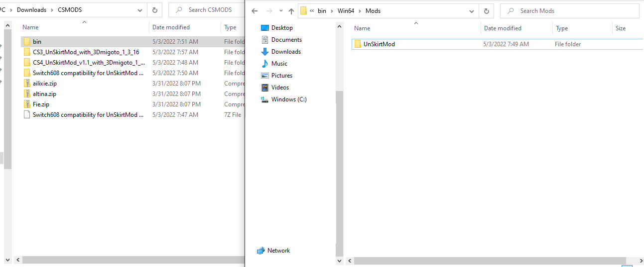Select CS3_UnSkirtMod_with_3Dmigoto_1_3_16 folder icon
This screenshot has width=644, height=267.
click(x=27, y=52)
